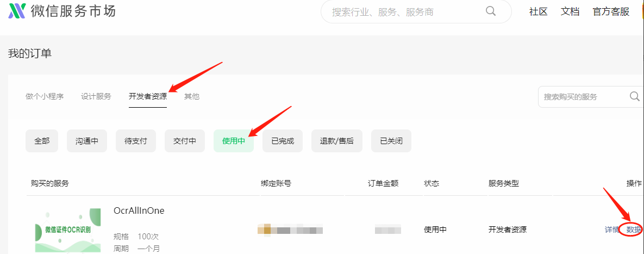Focus the 搜索行业、服务、服务商 search field
This screenshot has height=254, width=644.
416,11
